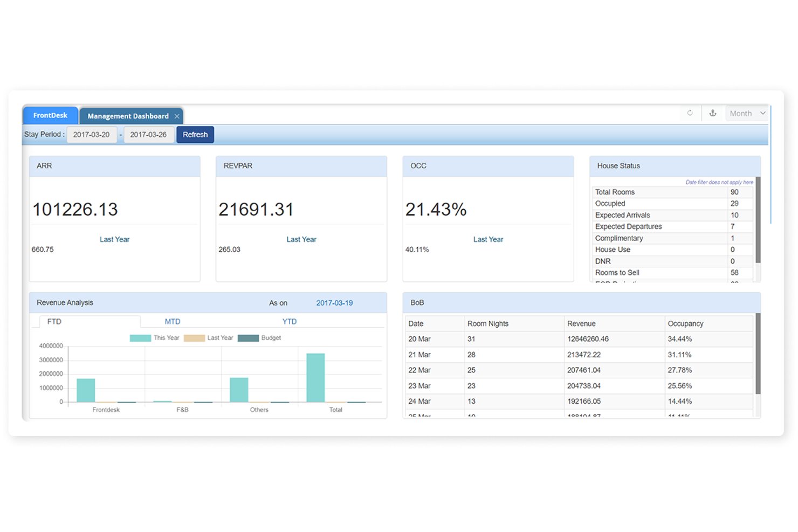Click the Total Rooms row
Viewport: 798px width, 532px height.
pos(673,192)
